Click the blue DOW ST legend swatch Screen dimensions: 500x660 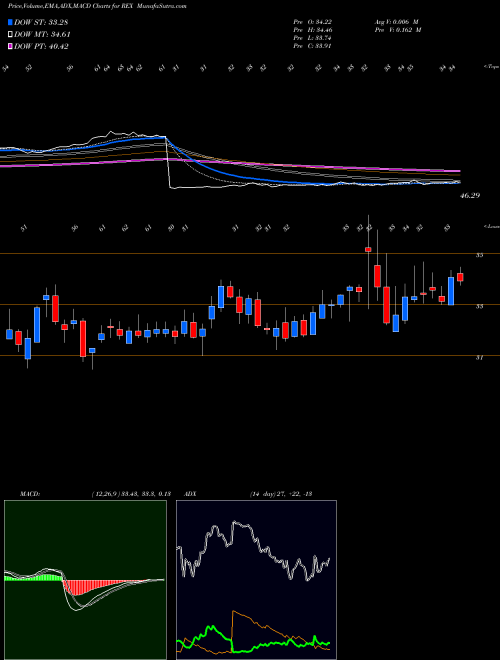[10, 22]
